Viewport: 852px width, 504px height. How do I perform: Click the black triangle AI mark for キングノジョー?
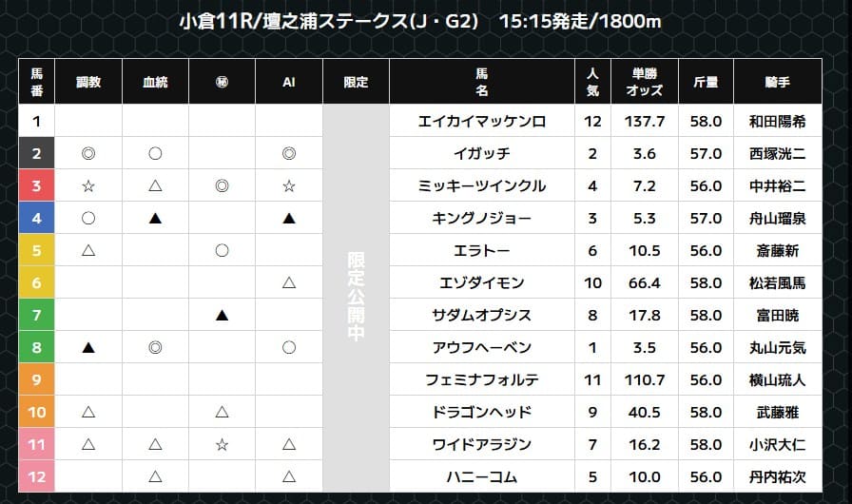(x=289, y=218)
